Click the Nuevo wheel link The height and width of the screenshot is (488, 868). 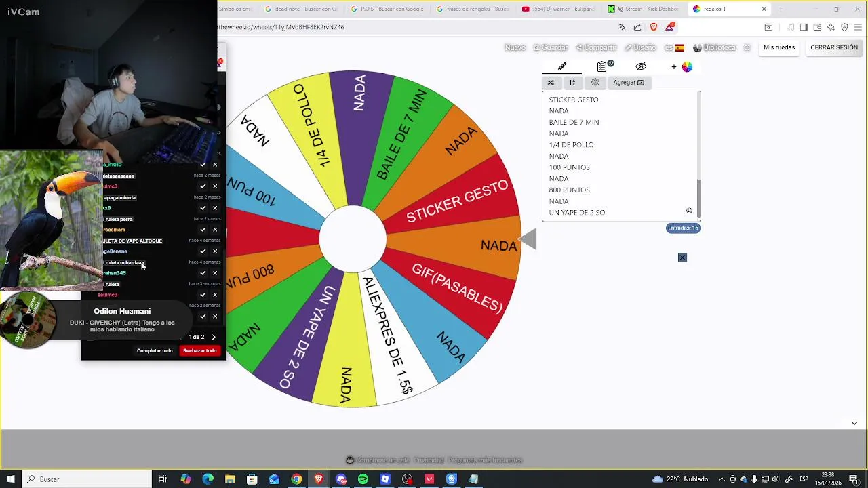point(515,47)
